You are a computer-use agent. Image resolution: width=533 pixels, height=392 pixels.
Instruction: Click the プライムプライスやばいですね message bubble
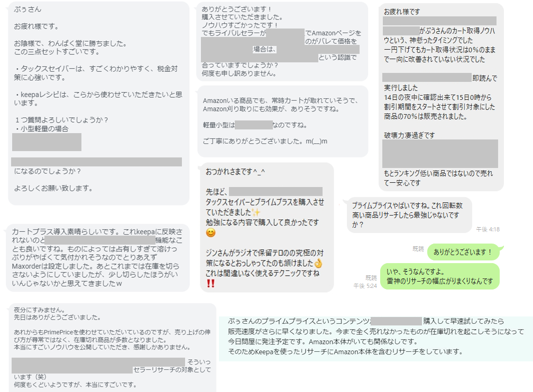[x=409, y=215]
